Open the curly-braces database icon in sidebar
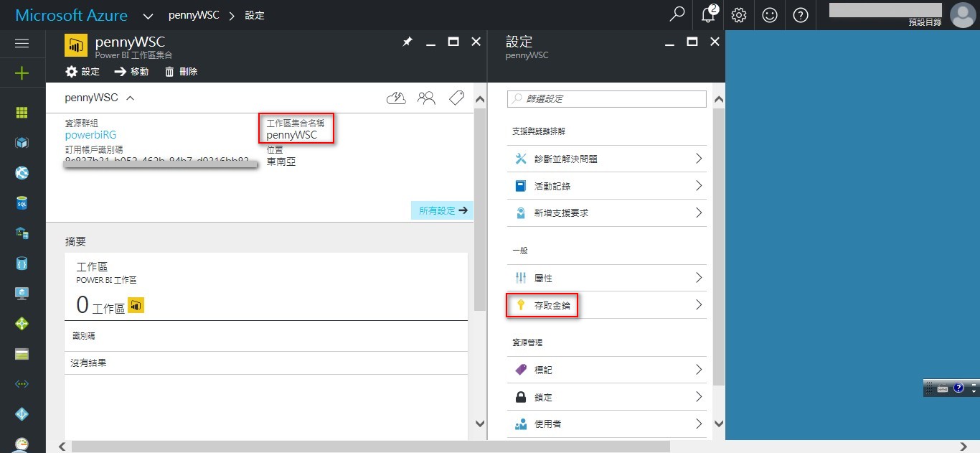The image size is (980, 453). 22,263
